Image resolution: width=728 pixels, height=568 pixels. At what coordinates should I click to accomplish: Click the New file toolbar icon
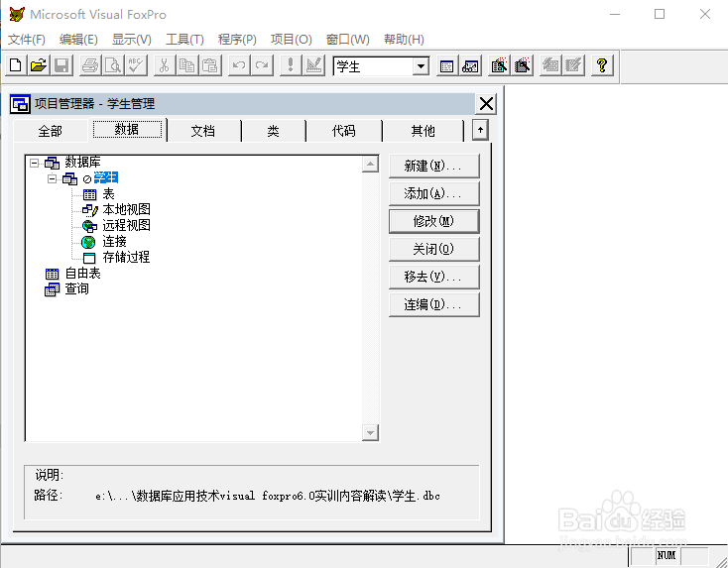(16, 65)
